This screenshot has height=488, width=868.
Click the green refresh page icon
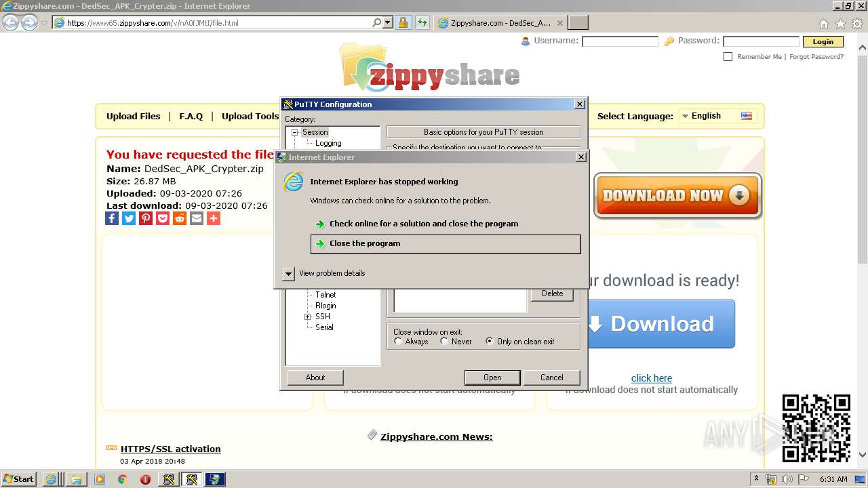coord(422,22)
